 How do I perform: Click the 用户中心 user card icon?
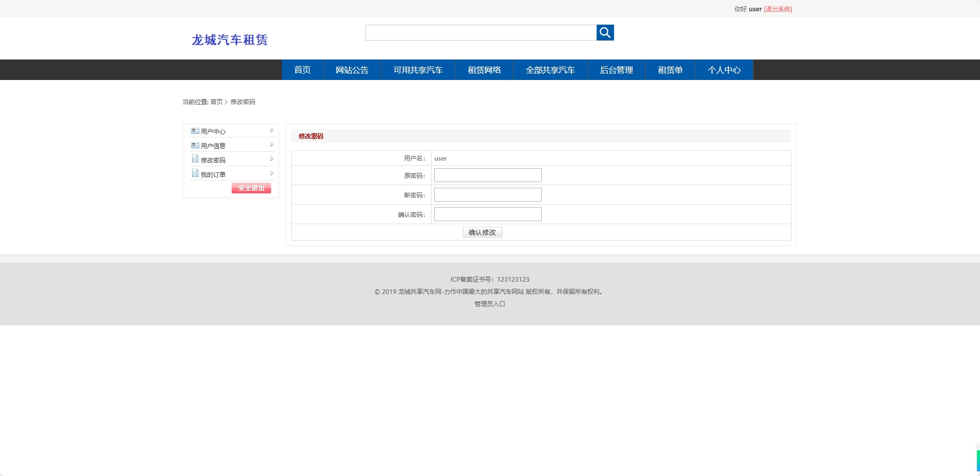[195, 130]
